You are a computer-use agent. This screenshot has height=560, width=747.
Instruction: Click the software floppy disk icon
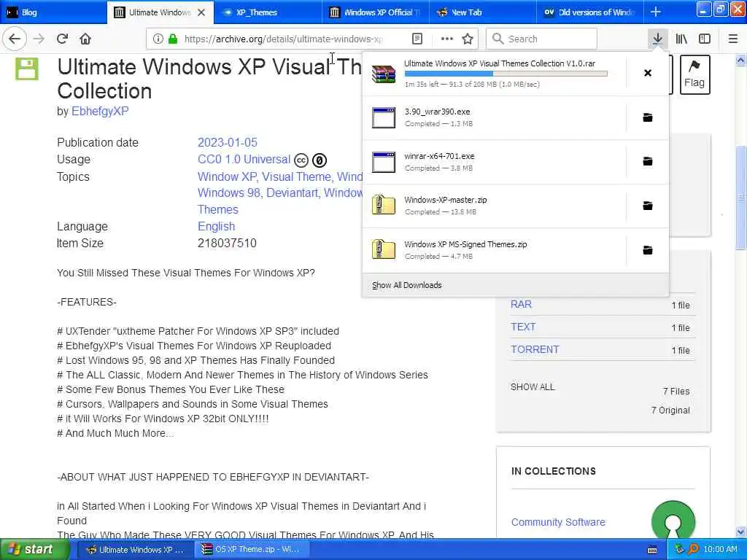point(27,69)
